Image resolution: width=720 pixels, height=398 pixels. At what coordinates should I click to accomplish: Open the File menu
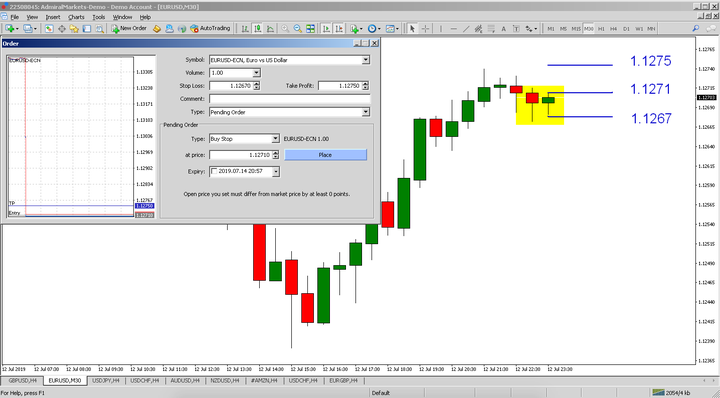click(15, 17)
